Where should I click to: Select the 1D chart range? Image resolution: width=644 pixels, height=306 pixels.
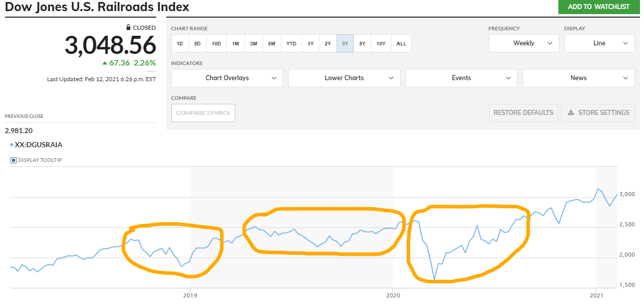180,44
